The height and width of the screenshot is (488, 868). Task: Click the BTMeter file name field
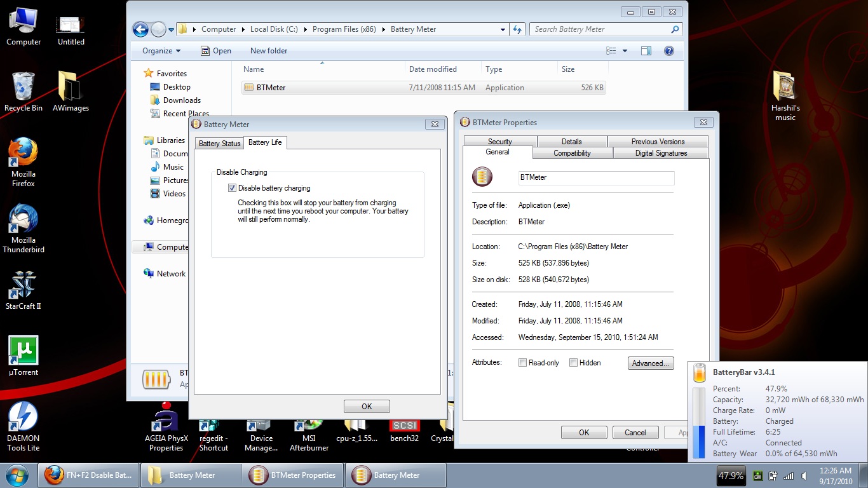coord(596,178)
